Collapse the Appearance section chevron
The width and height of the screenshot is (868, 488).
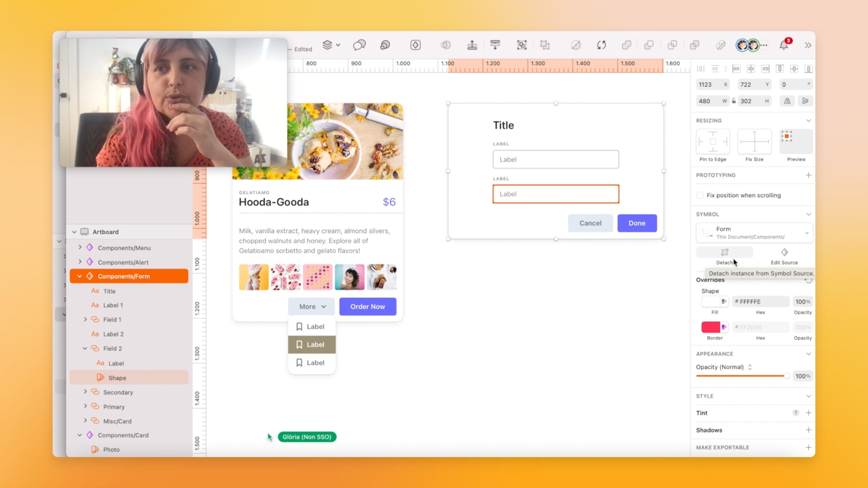[808, 354]
